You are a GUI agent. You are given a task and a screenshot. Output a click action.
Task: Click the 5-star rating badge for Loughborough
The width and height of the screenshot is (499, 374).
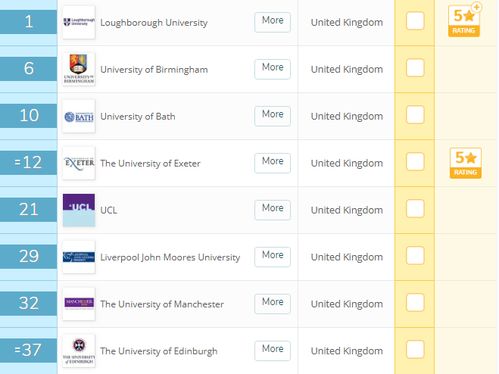(465, 20)
